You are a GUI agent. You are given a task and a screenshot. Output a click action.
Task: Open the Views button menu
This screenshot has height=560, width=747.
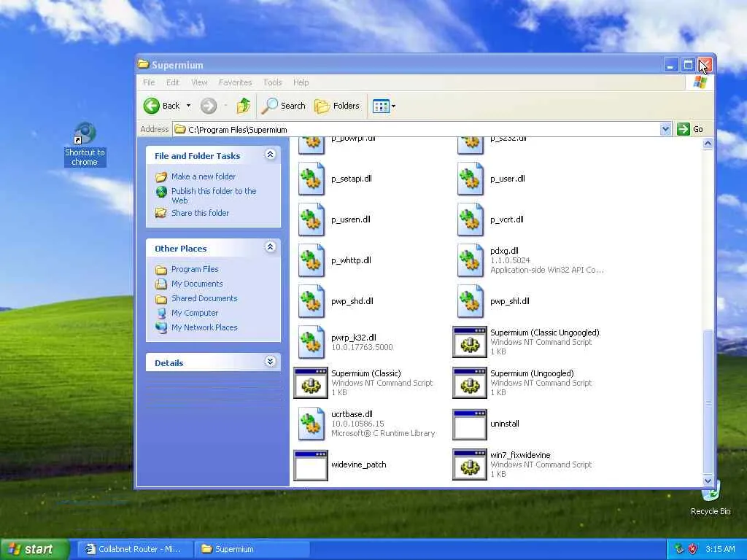(384, 106)
